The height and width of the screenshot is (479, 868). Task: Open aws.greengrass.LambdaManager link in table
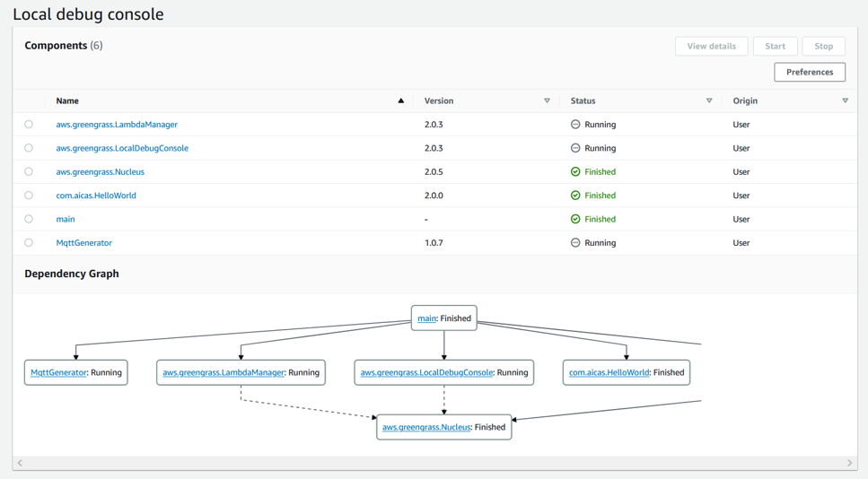click(117, 125)
